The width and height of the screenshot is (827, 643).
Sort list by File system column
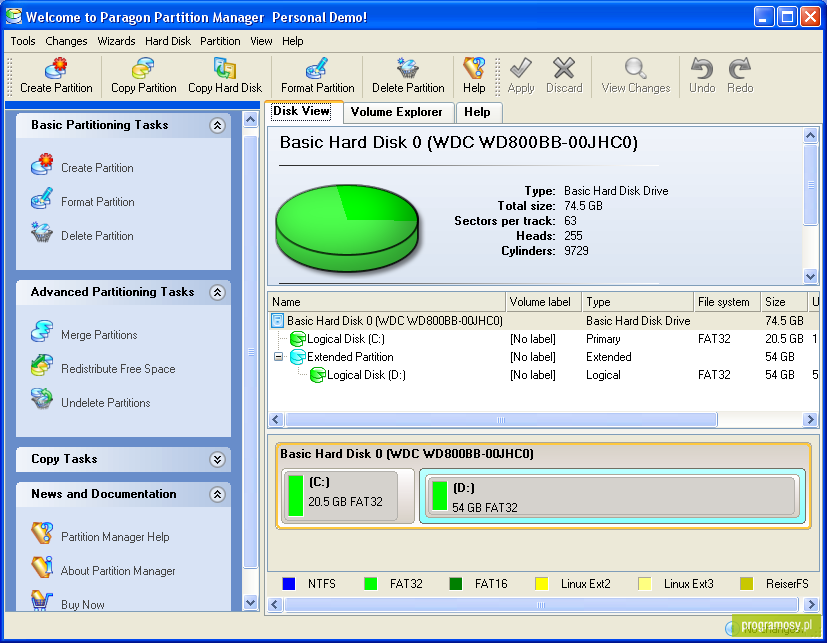click(x=727, y=302)
